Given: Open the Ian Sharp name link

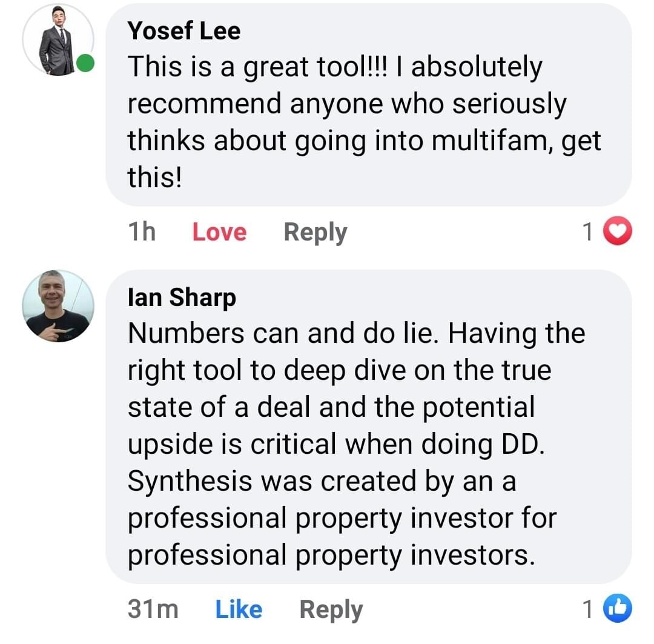Looking at the screenshot, I should tap(182, 297).
